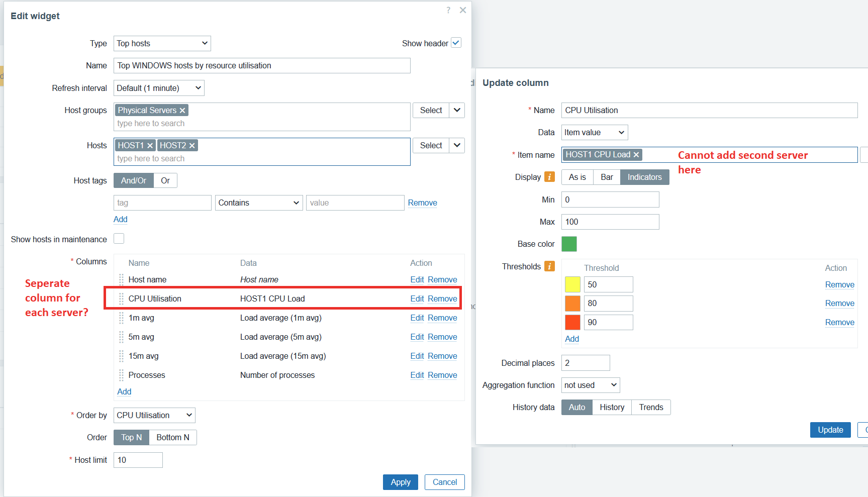Remove HOST1 from Hosts field

(150, 146)
